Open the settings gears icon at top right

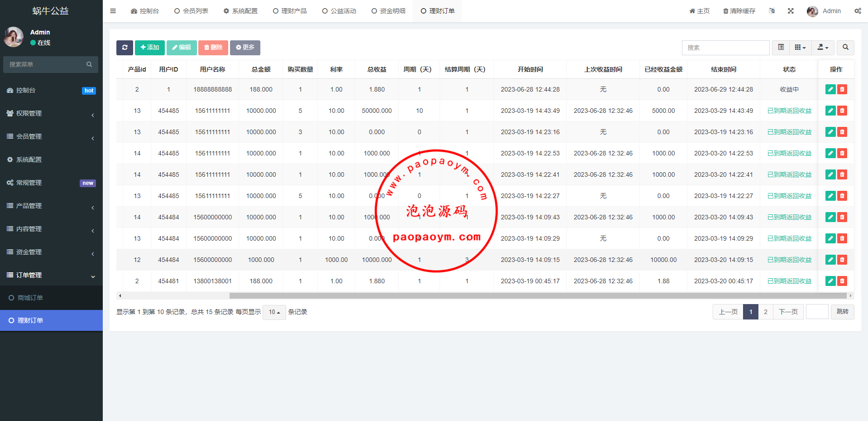click(858, 11)
